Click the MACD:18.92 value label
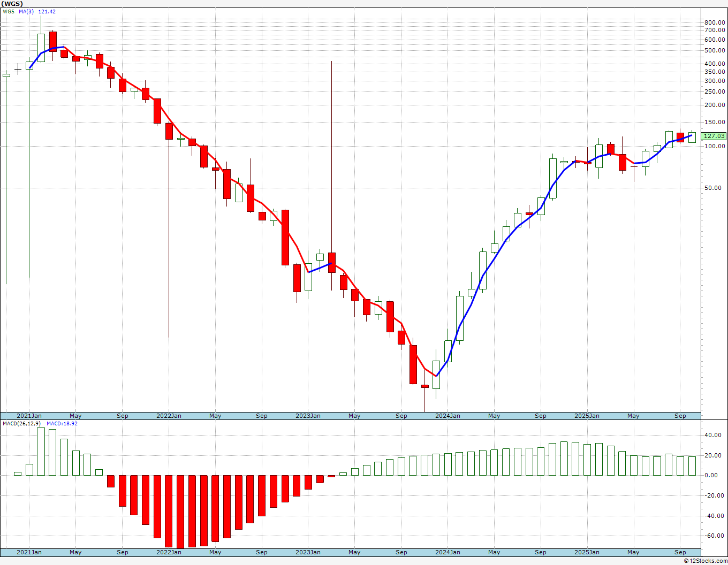 [x=62, y=423]
